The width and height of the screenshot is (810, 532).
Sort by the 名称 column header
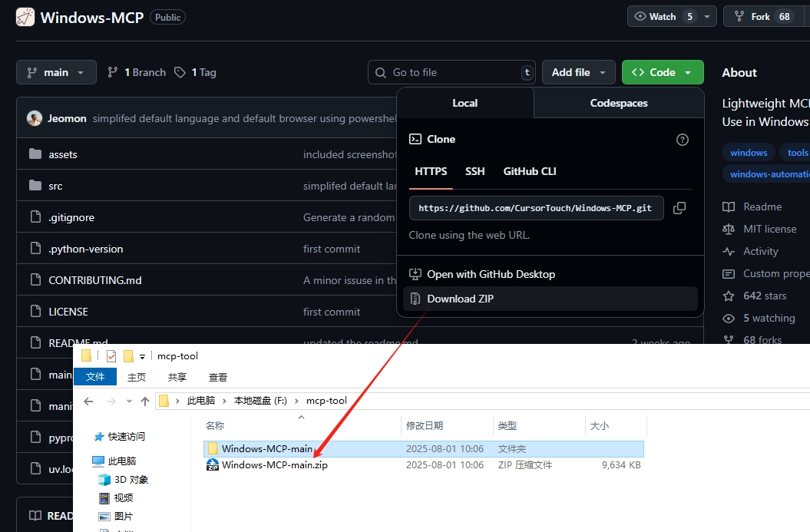tap(215, 425)
